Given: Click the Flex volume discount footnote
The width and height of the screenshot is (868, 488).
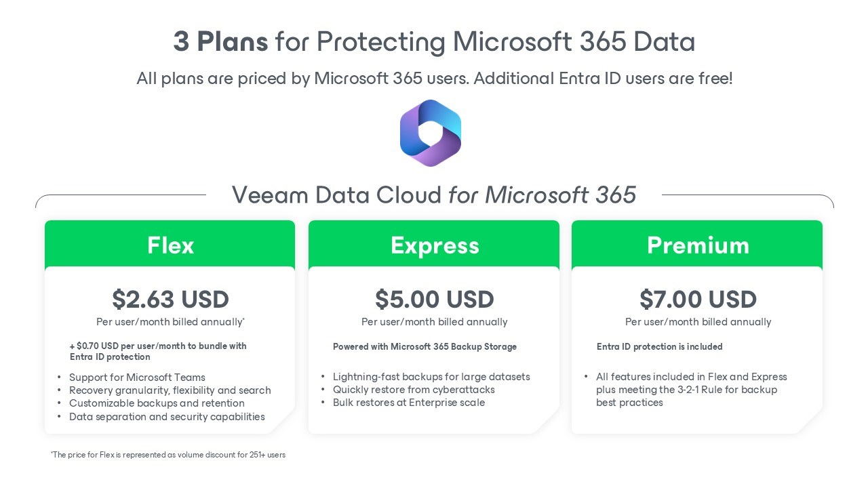Looking at the screenshot, I should pyautogui.click(x=168, y=455).
